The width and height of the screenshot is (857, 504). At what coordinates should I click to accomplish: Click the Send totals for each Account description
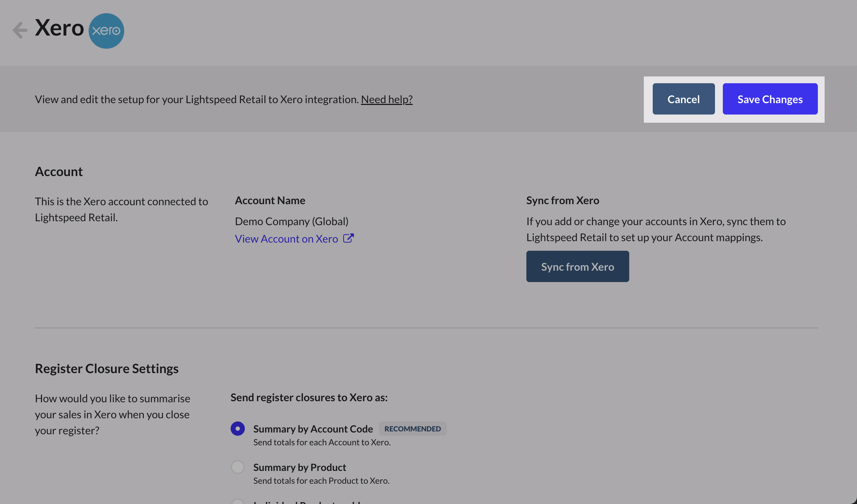point(321,442)
